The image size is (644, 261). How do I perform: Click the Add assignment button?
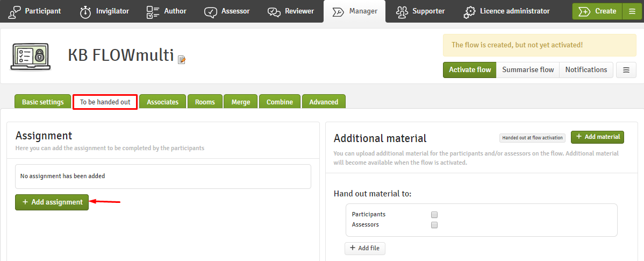pos(52,202)
